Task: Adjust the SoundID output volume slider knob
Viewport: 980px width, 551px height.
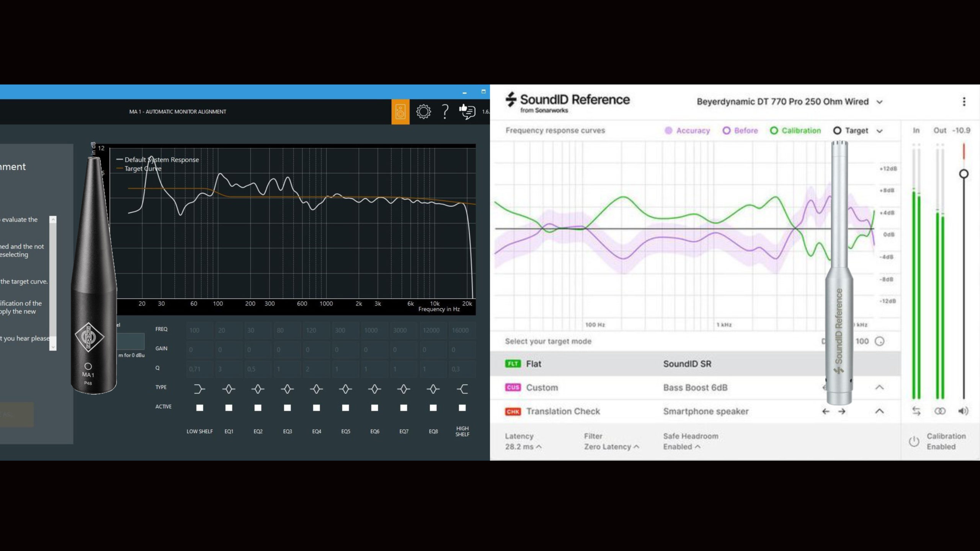Action: [964, 174]
